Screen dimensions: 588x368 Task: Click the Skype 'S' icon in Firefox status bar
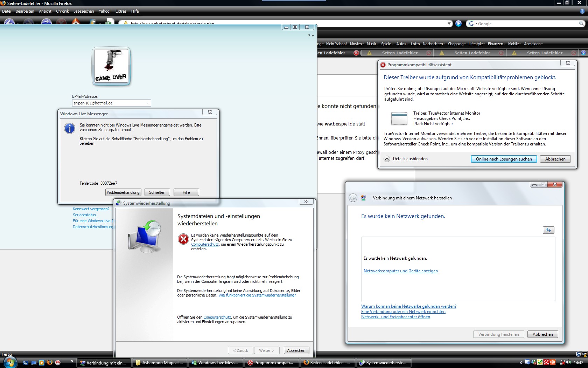[x=578, y=354]
